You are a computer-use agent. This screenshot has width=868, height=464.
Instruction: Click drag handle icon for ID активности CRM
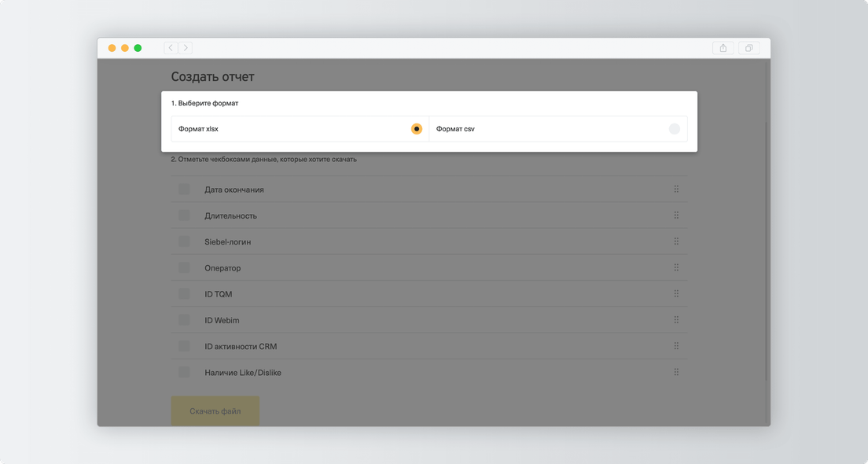(x=676, y=346)
